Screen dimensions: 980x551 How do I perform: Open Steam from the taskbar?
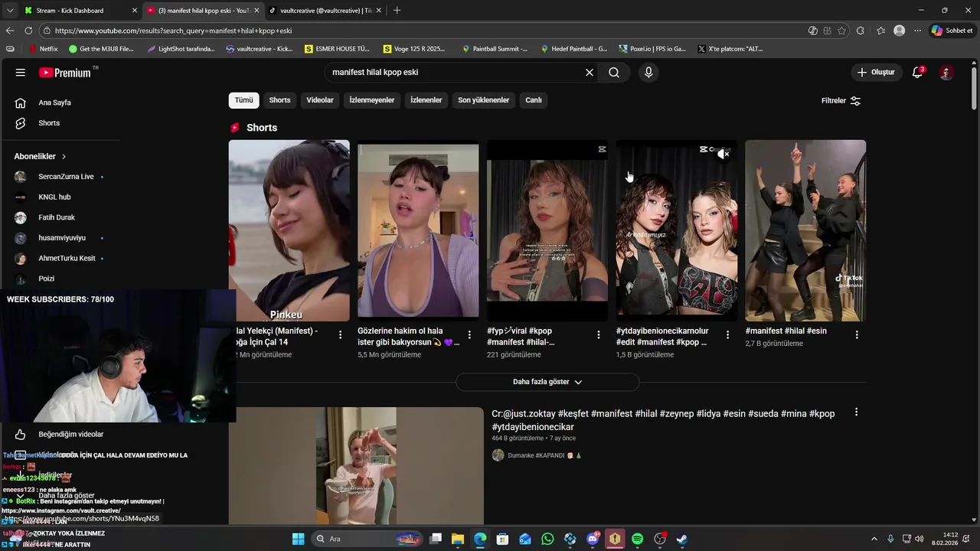[682, 539]
